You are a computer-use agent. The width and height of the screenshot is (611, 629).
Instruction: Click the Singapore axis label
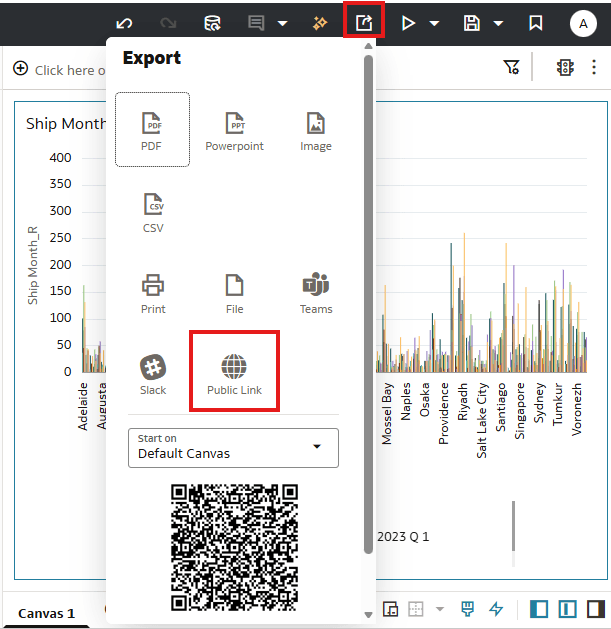[x=520, y=411]
